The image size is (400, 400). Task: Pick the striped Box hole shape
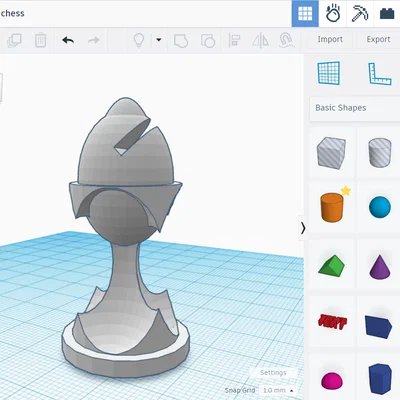(x=331, y=153)
